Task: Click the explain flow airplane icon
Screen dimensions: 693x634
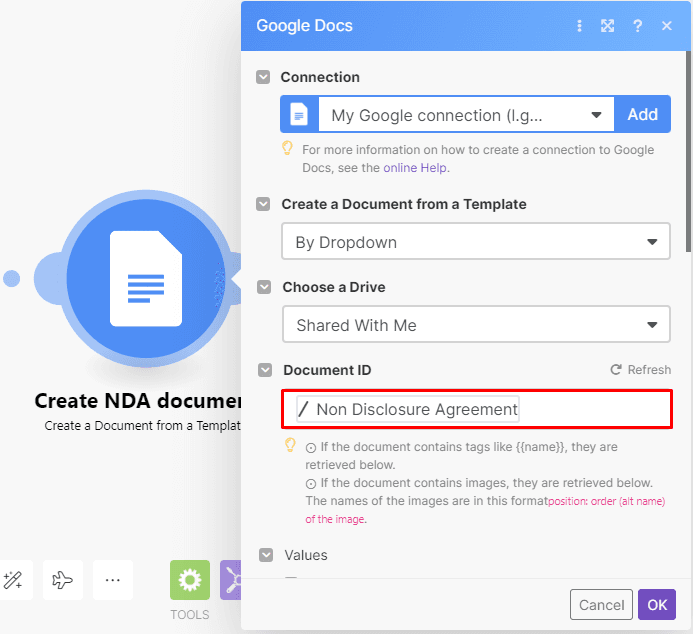Action: [63, 580]
